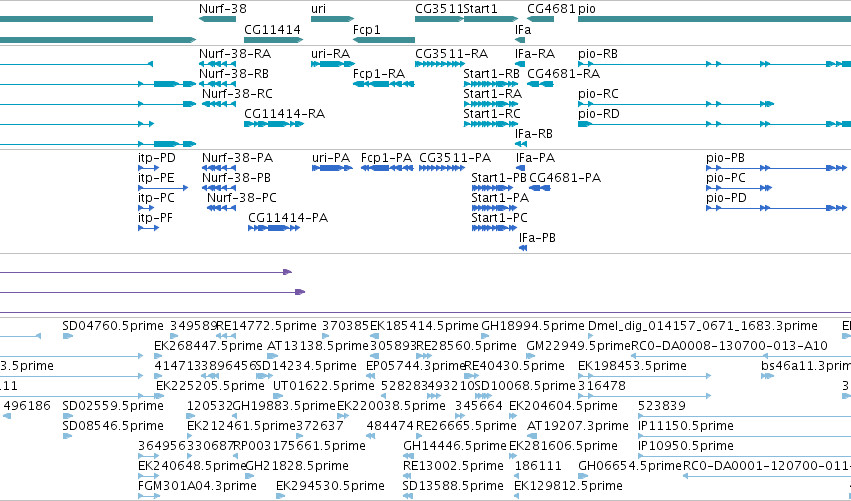This screenshot has width=851, height=501.
Task: Click the SD13588.5prime EST label
Action: click(x=454, y=486)
